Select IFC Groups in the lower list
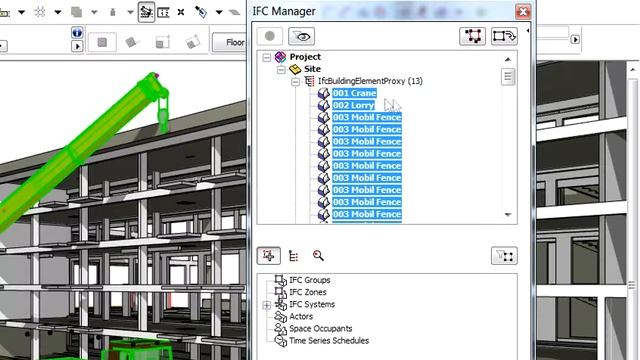This screenshot has height=360, width=640. 309,280
